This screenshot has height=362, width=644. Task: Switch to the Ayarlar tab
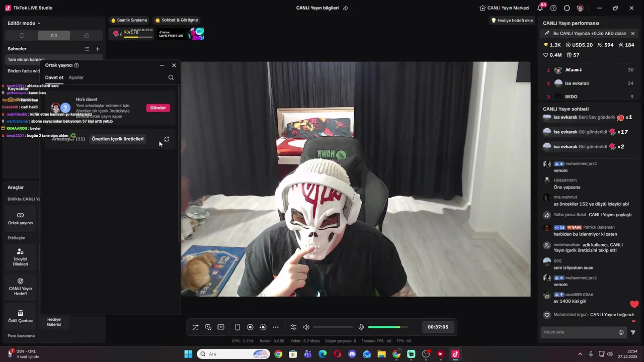coord(76,77)
